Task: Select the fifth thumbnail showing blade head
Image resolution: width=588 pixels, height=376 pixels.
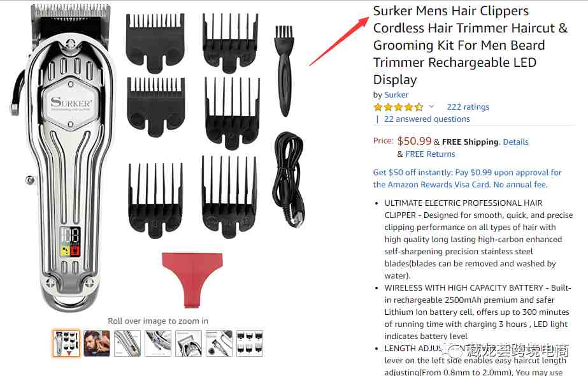Action: [x=189, y=343]
